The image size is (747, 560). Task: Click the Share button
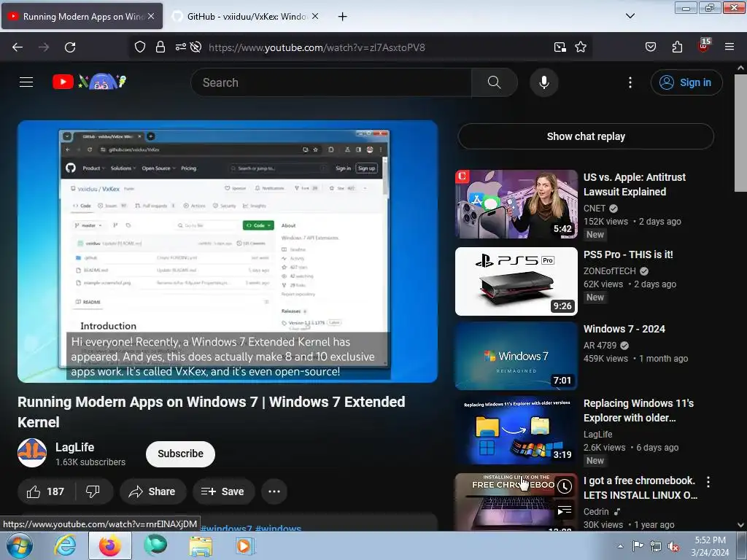tap(153, 491)
